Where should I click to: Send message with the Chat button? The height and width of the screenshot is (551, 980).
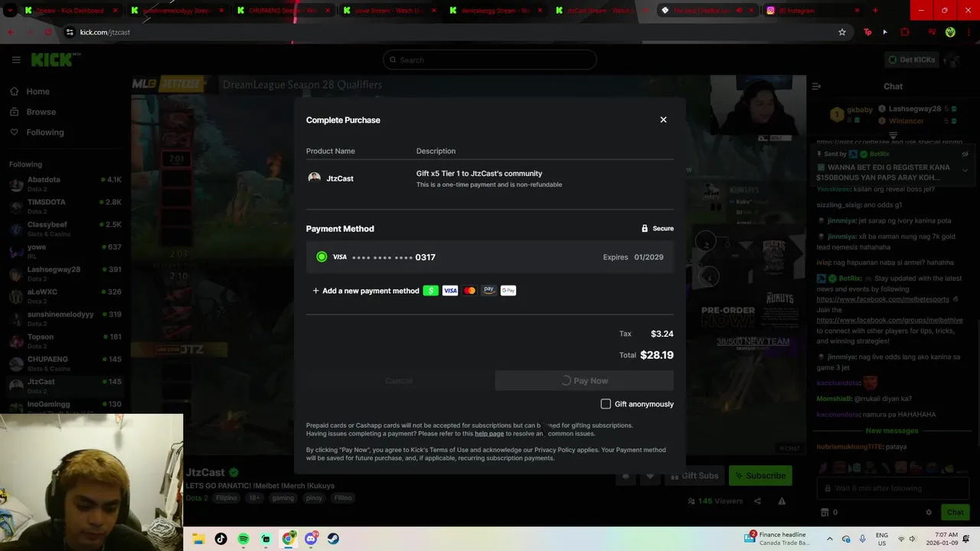[x=955, y=512]
